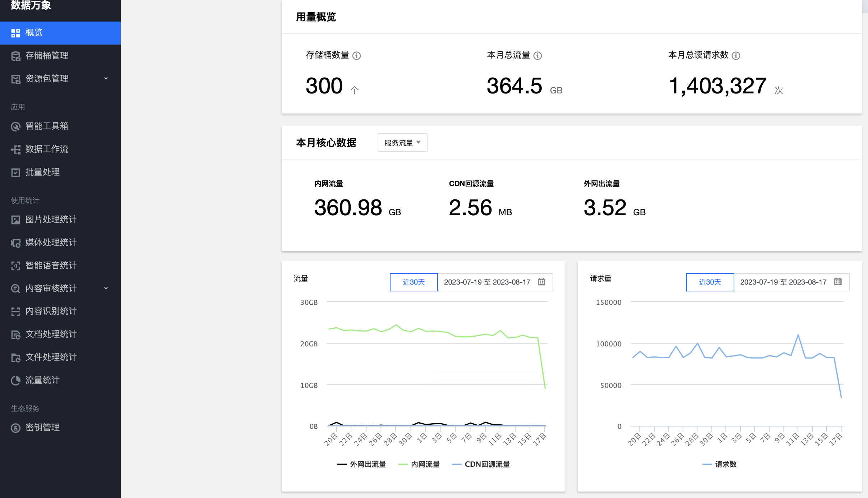Screen dimensions: 868x498
Task: Click 近30天 button in 流量 panel
Action: click(x=414, y=282)
